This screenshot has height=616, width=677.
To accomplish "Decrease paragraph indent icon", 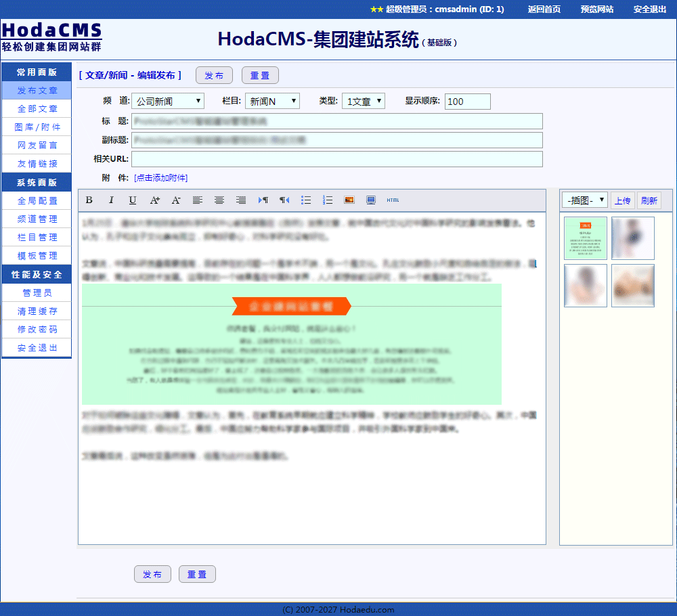I will click(284, 200).
